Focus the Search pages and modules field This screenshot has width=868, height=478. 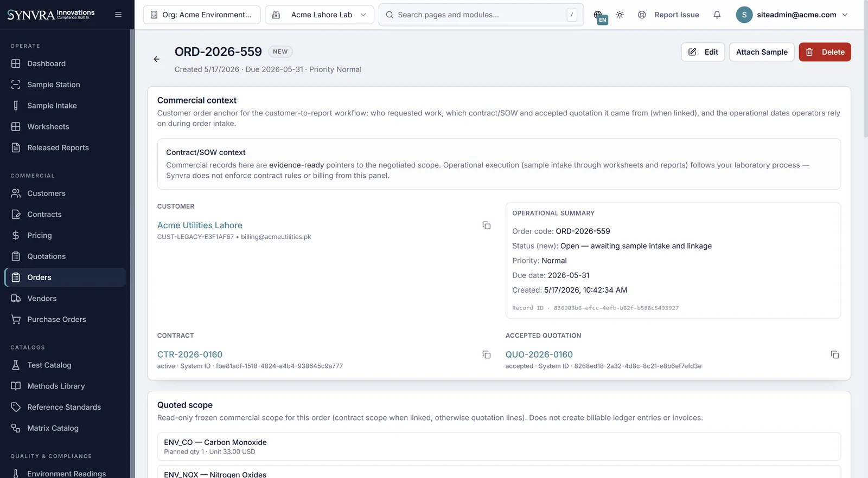tap(481, 15)
